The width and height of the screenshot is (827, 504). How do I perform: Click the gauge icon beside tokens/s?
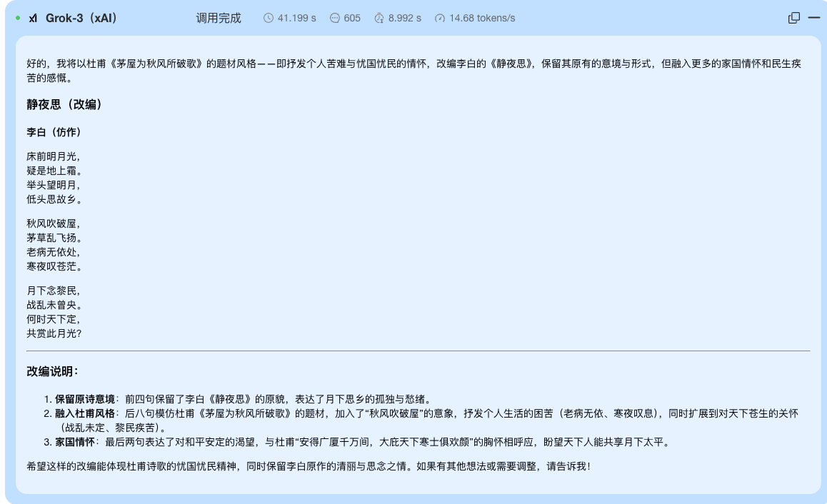click(440, 19)
